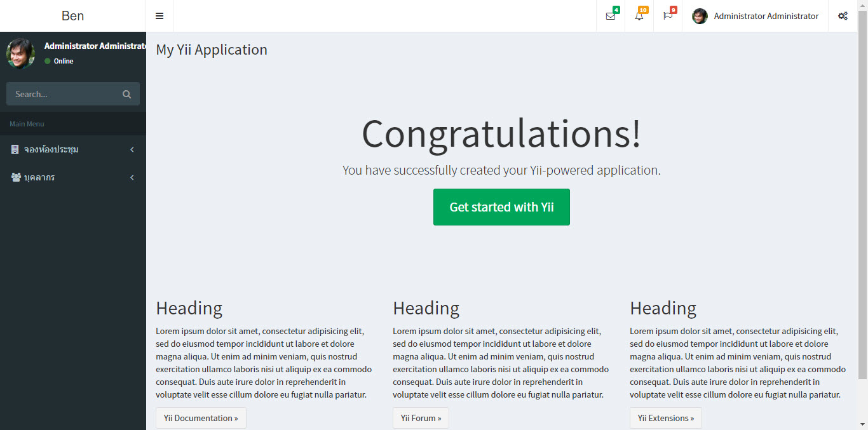868x430 pixels.
Task: Click the My Yii Application title
Action: pyautogui.click(x=212, y=50)
